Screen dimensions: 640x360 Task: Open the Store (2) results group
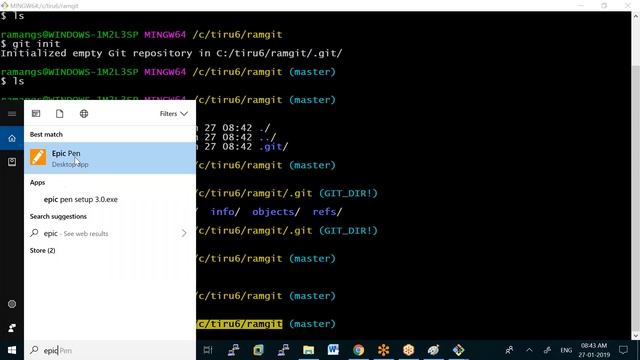pos(42,251)
